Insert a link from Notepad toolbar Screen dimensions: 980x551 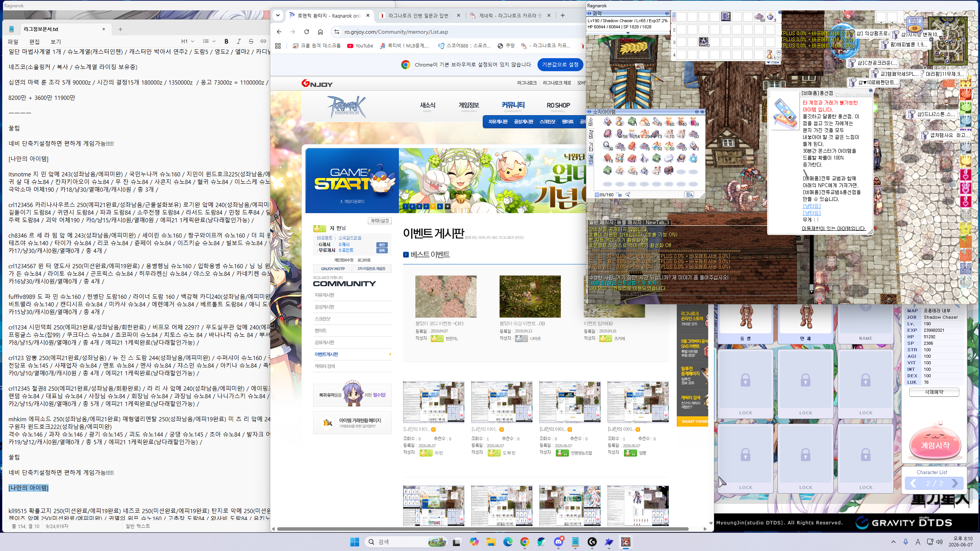tap(263, 41)
